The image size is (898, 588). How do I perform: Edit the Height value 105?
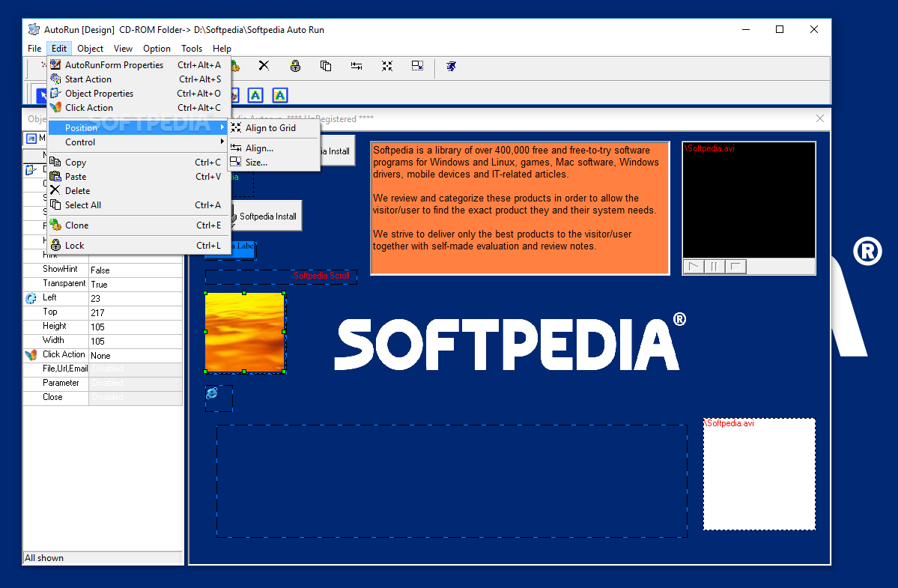point(135,327)
